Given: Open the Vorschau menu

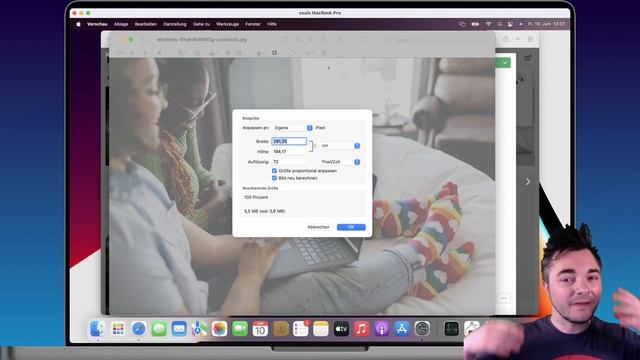Looking at the screenshot, I should tap(97, 24).
